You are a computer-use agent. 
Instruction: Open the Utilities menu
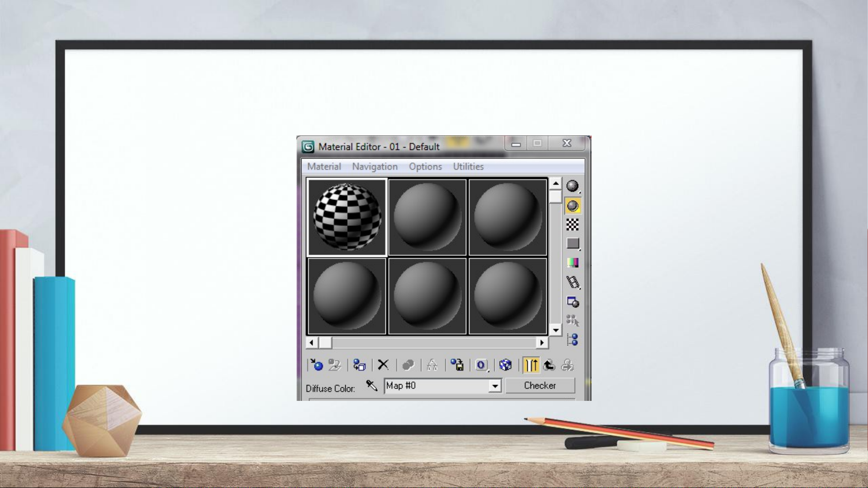[468, 167]
